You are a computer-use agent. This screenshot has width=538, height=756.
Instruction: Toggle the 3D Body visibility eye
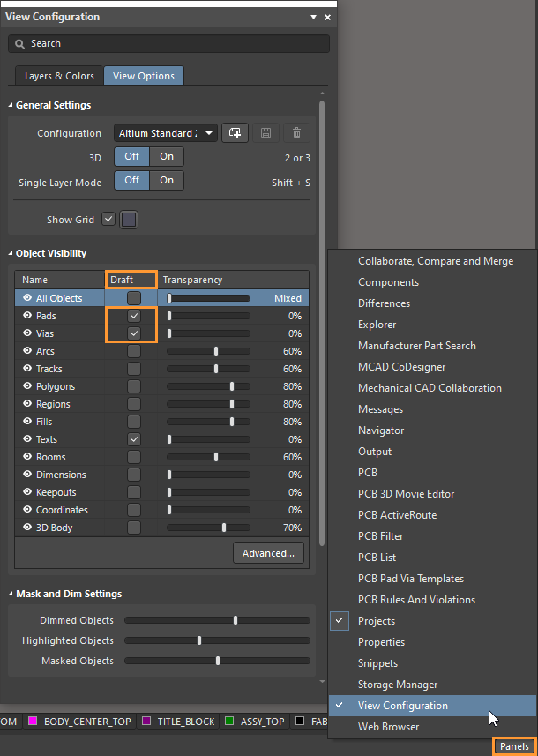27,528
